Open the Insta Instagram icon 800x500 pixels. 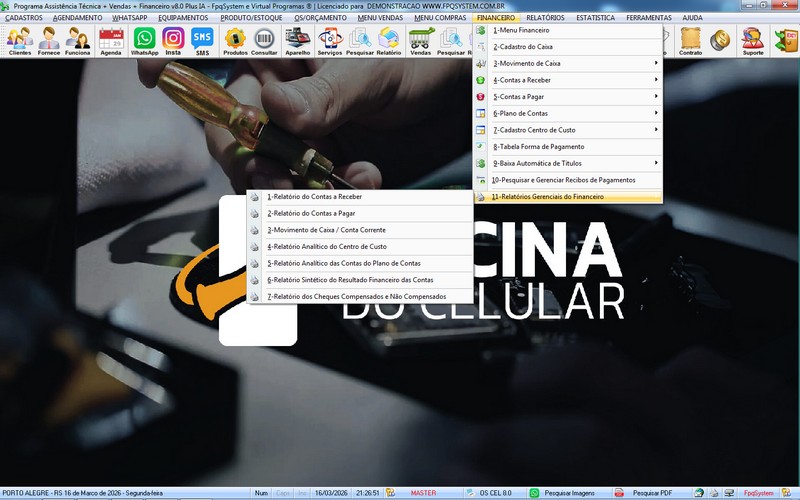click(173, 41)
